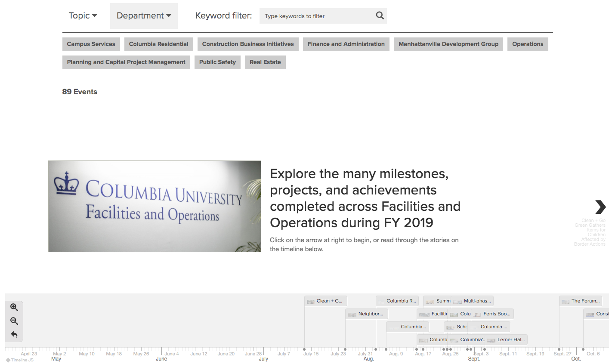Select Construction Business Initiatives filter
This screenshot has width=609, height=364.
pyautogui.click(x=248, y=44)
